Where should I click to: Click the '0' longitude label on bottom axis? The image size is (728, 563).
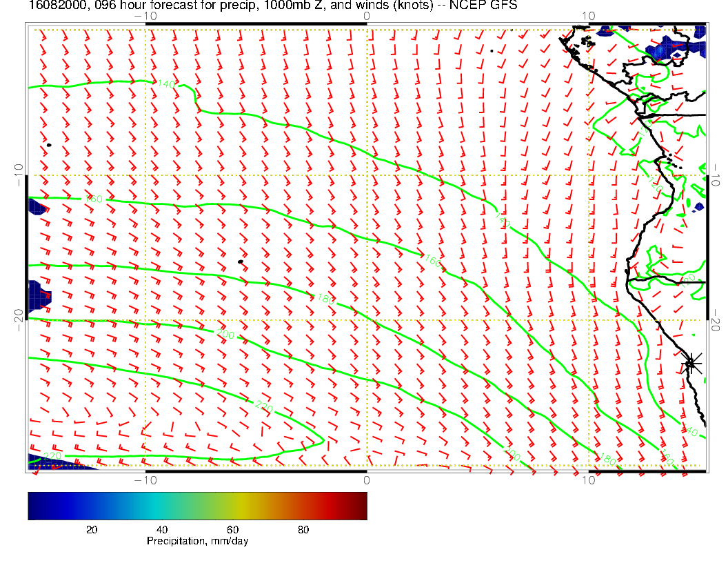coord(367,480)
